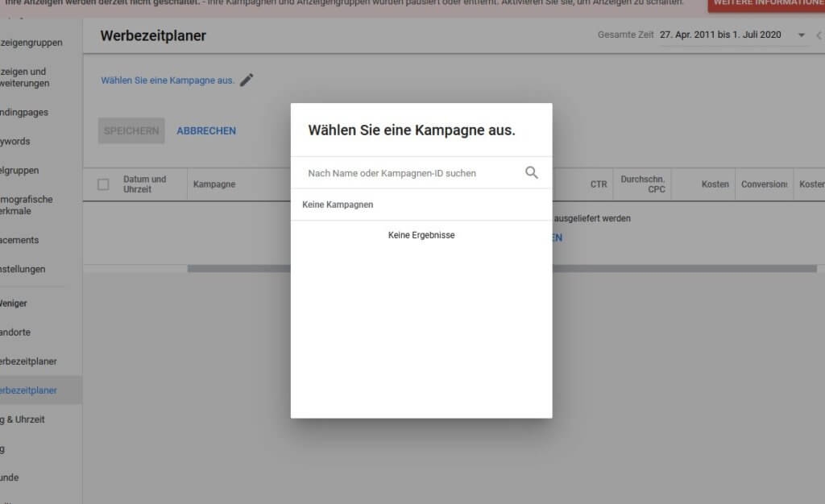
Task: Focus the campaign name or ID search field
Action: (x=411, y=173)
